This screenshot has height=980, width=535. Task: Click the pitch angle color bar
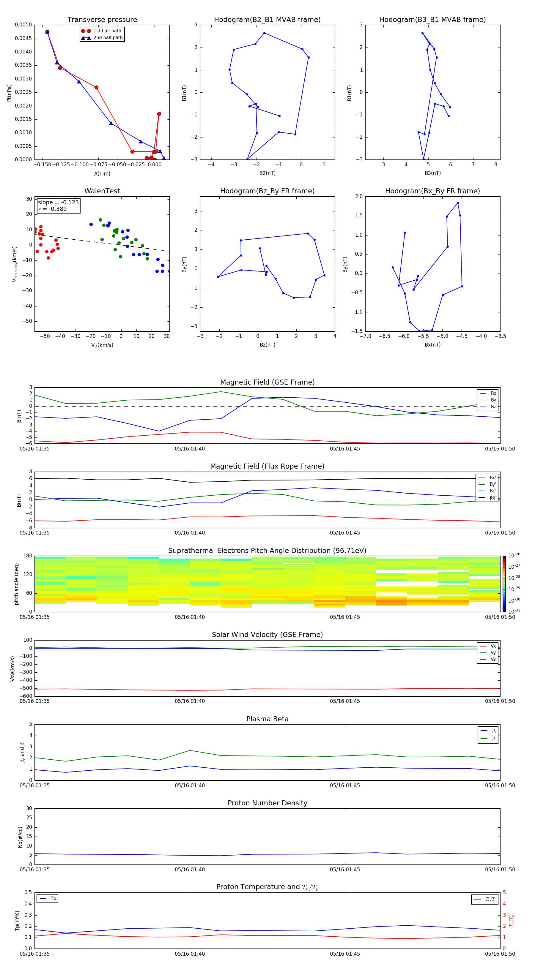[504, 584]
